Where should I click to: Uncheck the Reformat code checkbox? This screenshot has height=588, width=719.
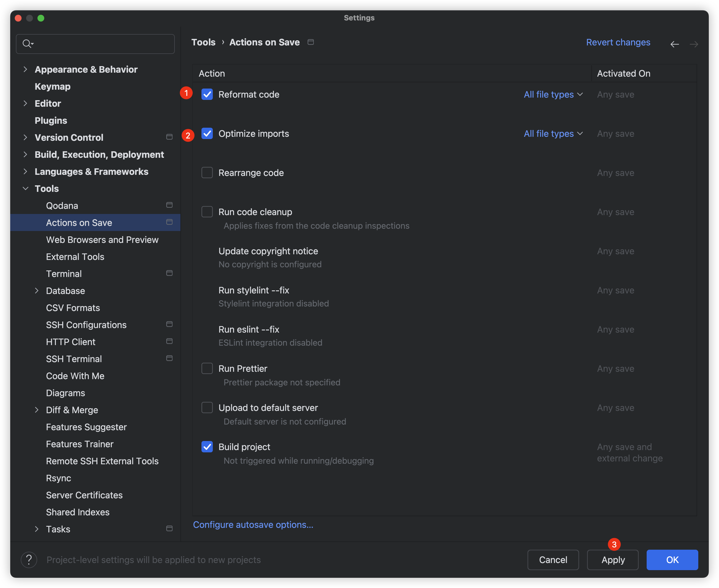[207, 94]
